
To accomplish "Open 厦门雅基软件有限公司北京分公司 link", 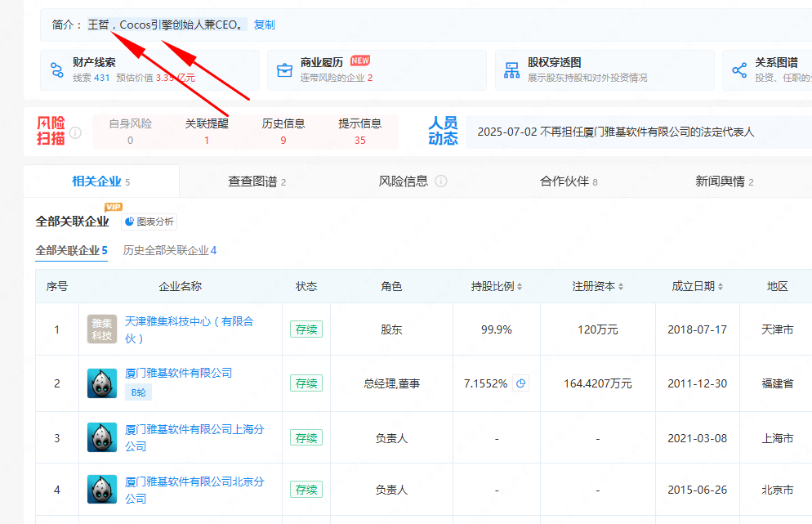I will pyautogui.click(x=194, y=490).
